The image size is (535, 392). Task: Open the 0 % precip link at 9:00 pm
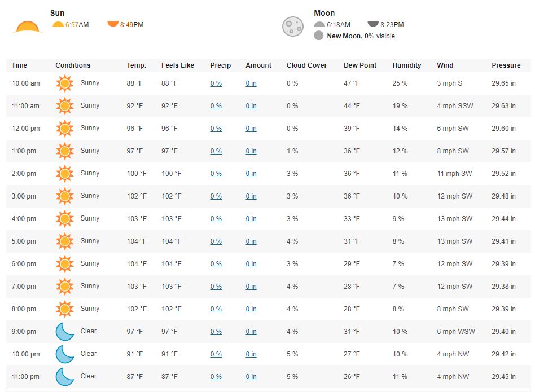(216, 332)
